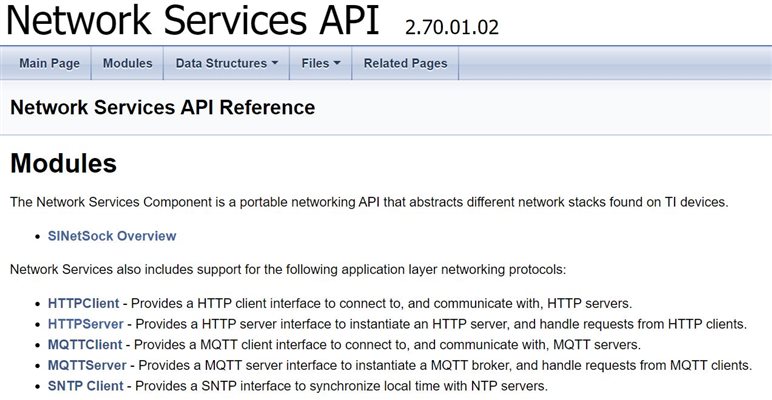This screenshot has height=400, width=772.
Task: Open the MQTTClient module link
Action: pyautogui.click(x=85, y=345)
